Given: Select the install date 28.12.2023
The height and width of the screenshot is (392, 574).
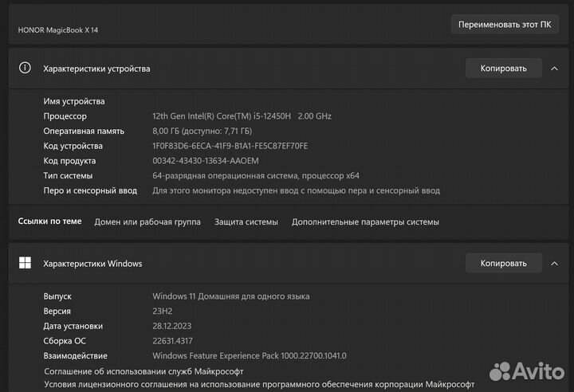Looking at the screenshot, I should pos(171,326).
